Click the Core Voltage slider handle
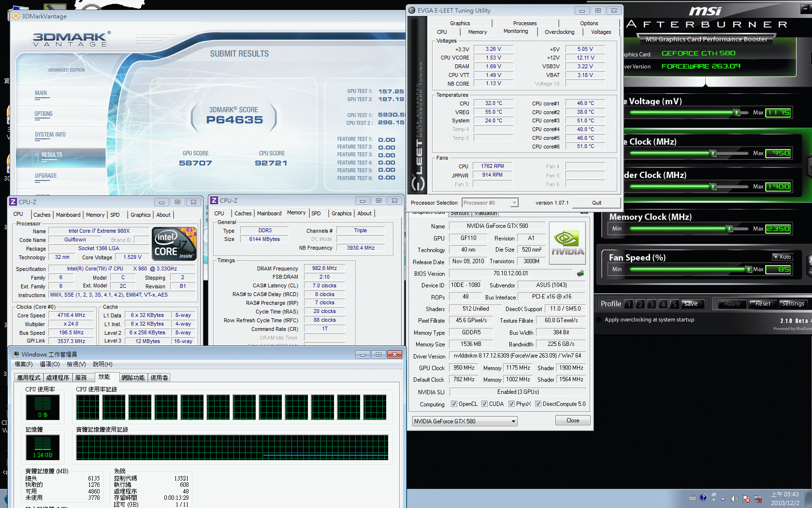This screenshot has width=812, height=508. coord(737,113)
